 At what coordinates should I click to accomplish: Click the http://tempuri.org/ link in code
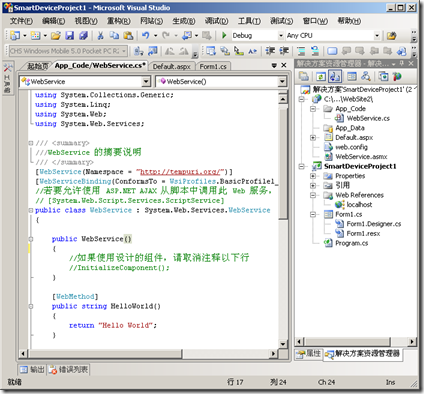180,172
